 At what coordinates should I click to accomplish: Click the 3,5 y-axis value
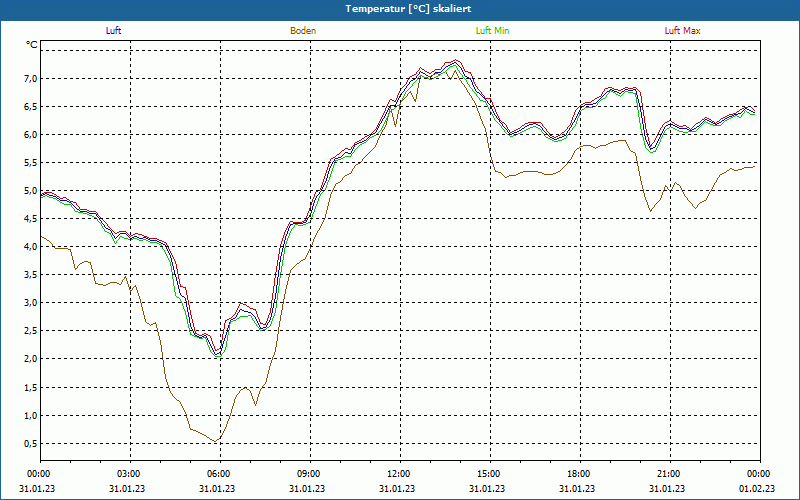(x=31, y=275)
